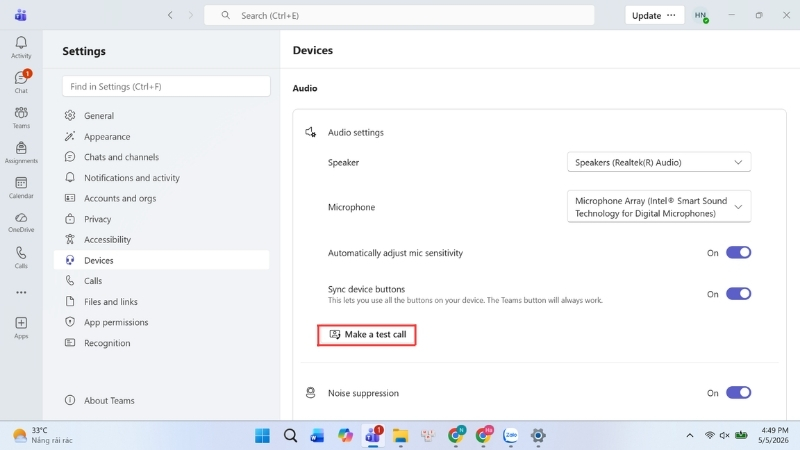Image resolution: width=800 pixels, height=450 pixels.
Task: Open taskbar Search magnifier
Action: point(290,435)
